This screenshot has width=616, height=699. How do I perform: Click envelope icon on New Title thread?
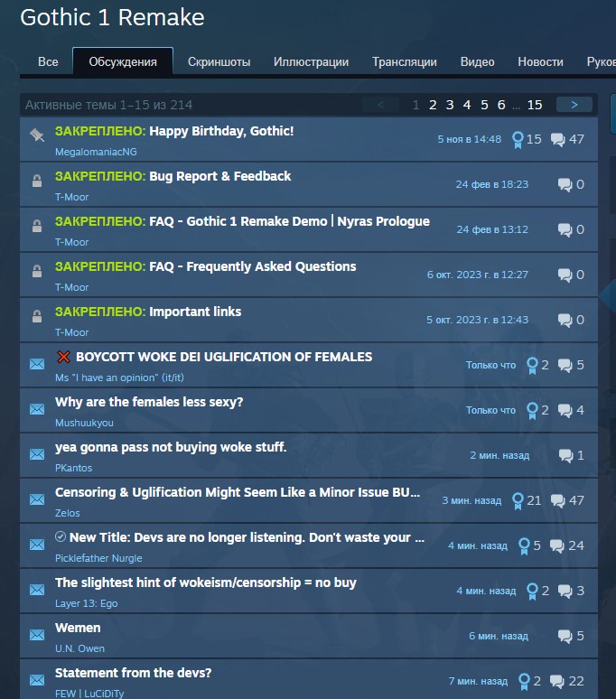click(37, 545)
